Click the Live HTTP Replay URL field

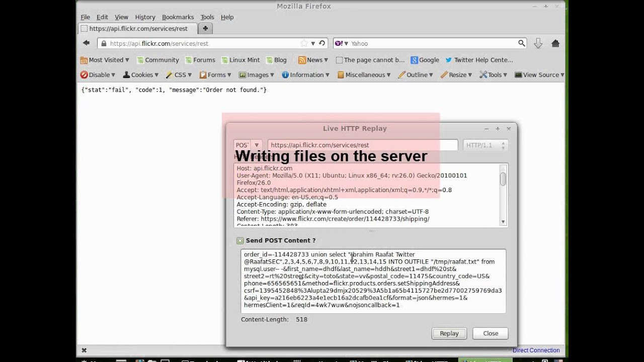click(x=363, y=145)
